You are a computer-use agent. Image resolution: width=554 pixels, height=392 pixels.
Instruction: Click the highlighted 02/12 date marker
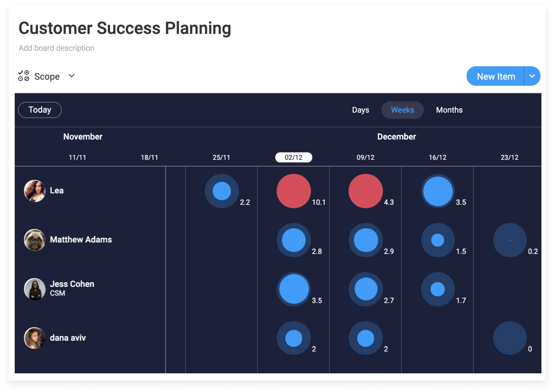click(294, 157)
